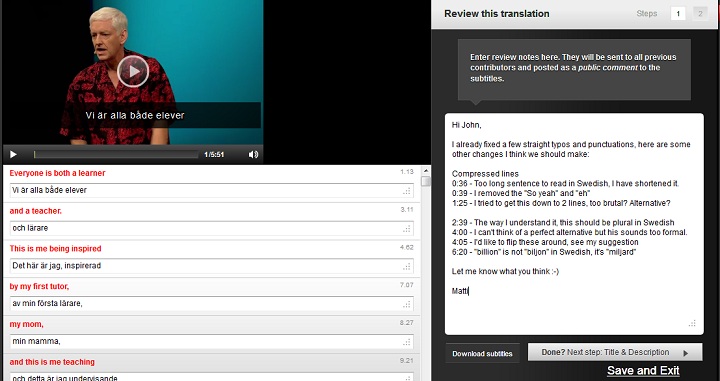Viewport: 720px width, 381px height.
Task: Click inside the review notes text area
Action: (574, 224)
